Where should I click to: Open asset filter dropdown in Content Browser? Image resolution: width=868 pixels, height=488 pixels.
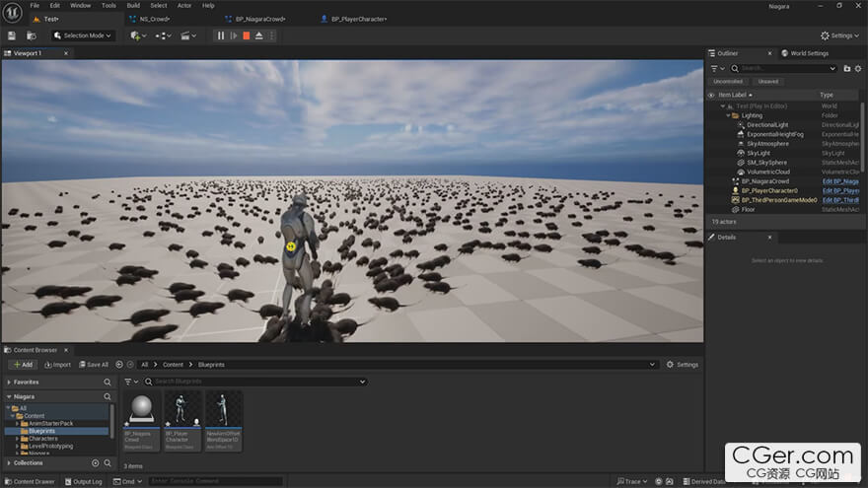[x=131, y=382]
